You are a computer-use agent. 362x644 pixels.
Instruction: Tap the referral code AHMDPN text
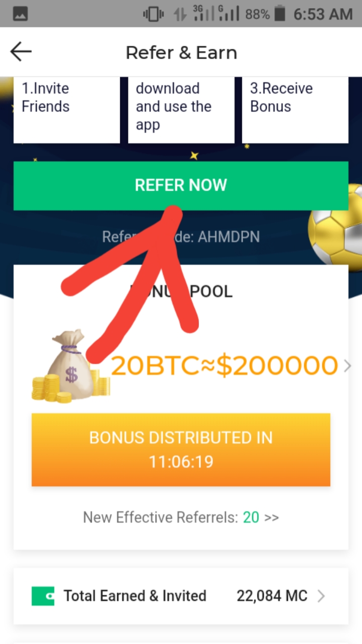click(229, 236)
